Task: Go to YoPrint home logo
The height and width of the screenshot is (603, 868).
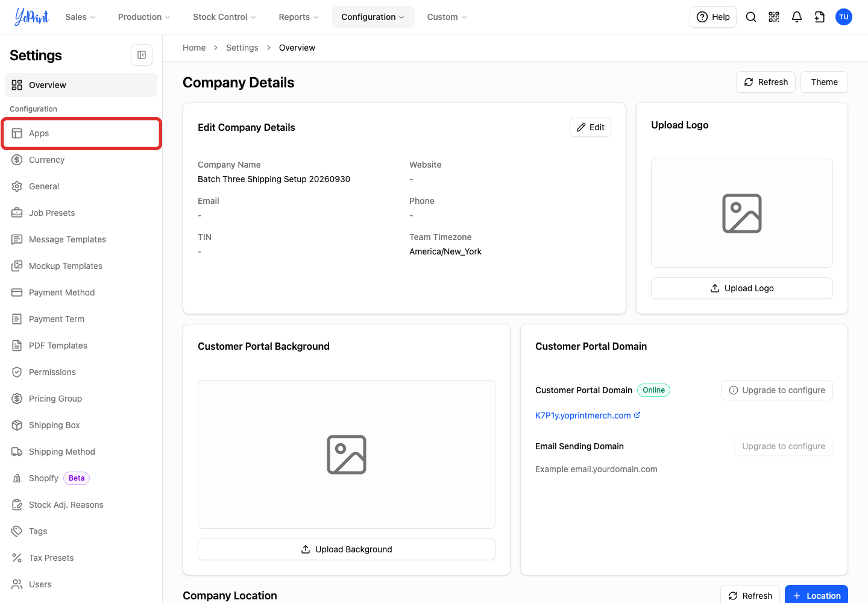Action: (32, 17)
